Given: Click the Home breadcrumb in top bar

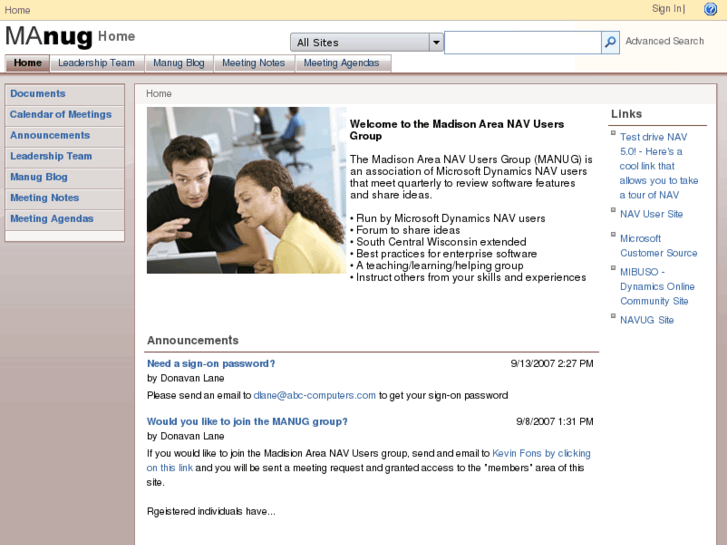Looking at the screenshot, I should [x=17, y=10].
